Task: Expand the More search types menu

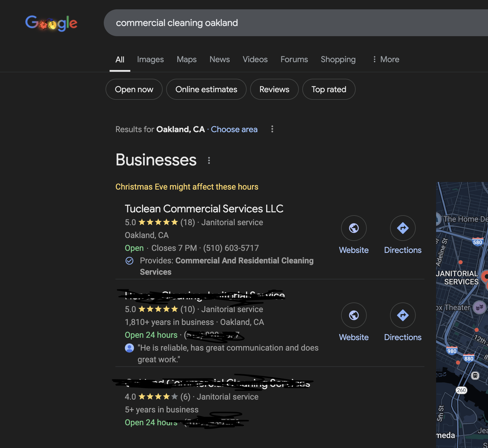Action: click(x=386, y=60)
